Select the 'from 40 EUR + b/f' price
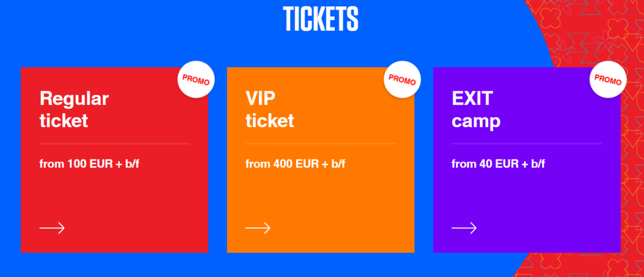 [x=499, y=164]
